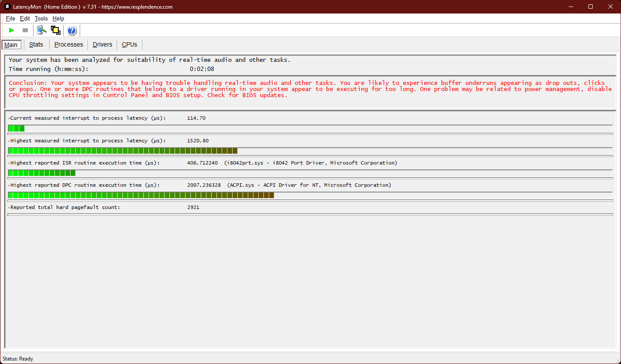Viewport: 621px width, 364px height.
Task: Click the highest DPC routine execution time bar
Action: click(x=141, y=195)
